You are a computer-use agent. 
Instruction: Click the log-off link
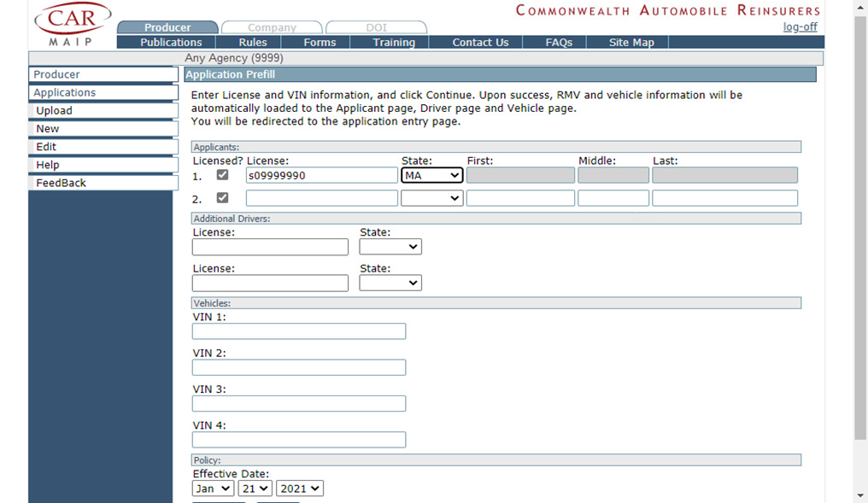[x=800, y=27]
